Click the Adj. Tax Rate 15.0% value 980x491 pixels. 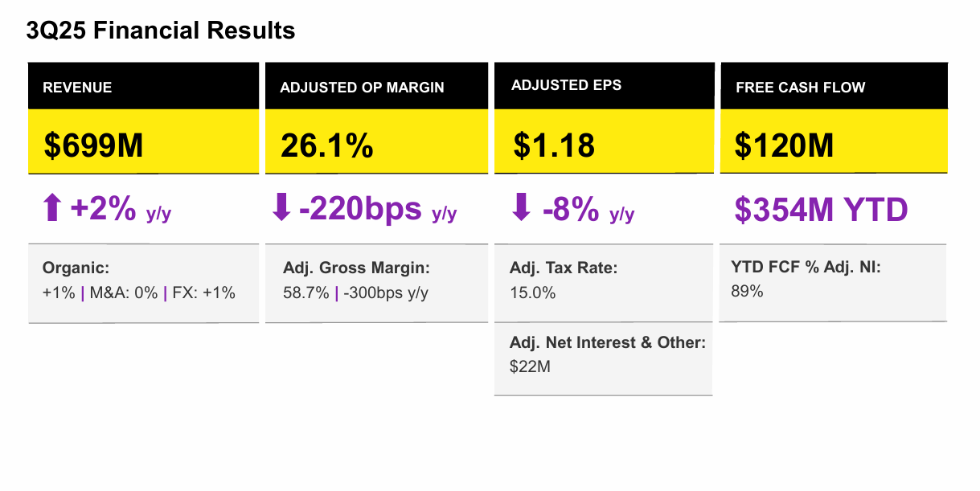(x=533, y=293)
